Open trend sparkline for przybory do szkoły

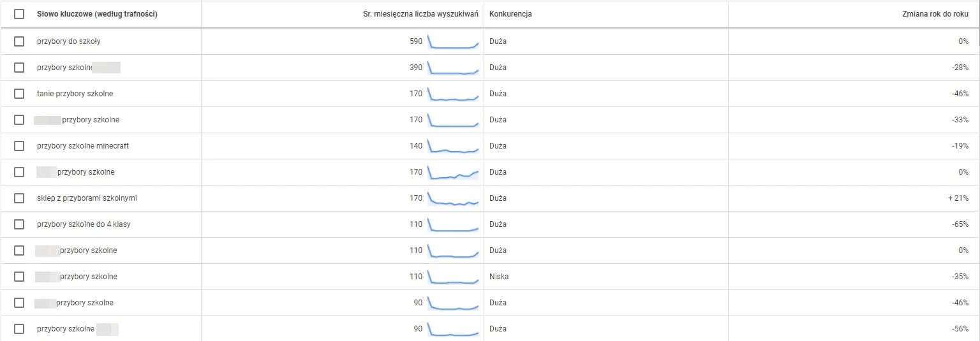[x=453, y=41]
